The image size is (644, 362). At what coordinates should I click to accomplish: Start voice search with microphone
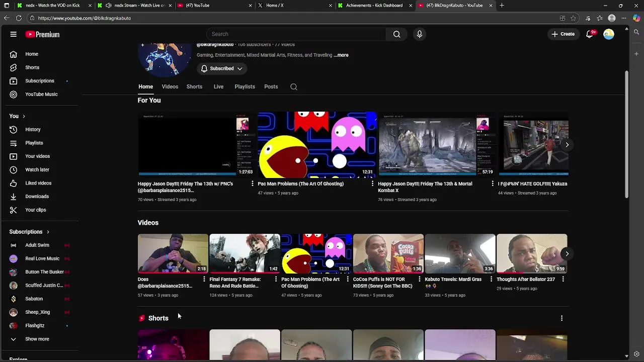419,34
